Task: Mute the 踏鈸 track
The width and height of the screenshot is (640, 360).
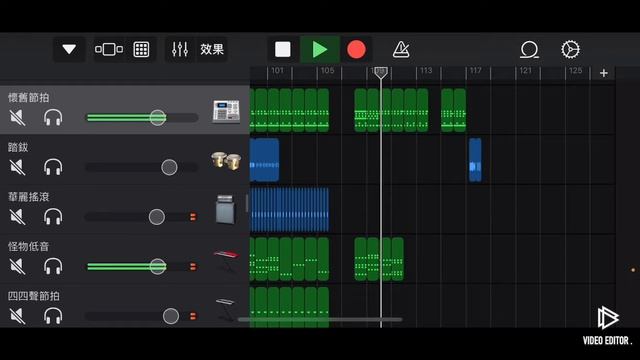Action: [17, 167]
